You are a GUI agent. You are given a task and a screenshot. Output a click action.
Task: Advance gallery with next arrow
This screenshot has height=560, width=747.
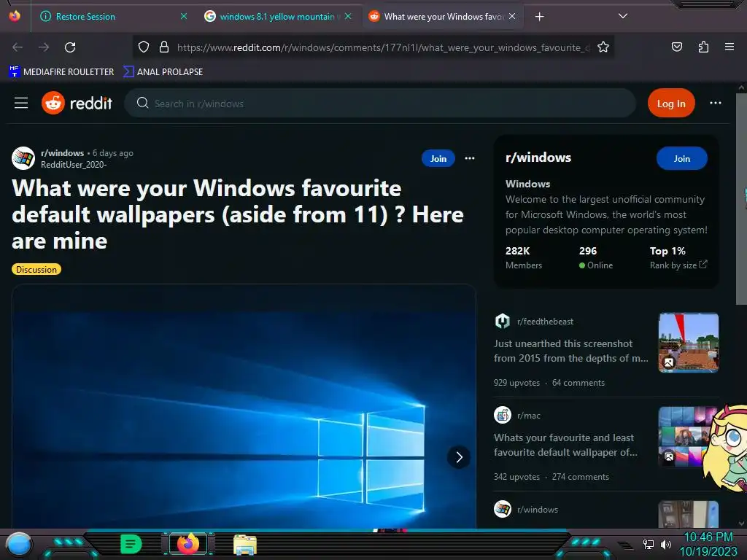point(459,457)
